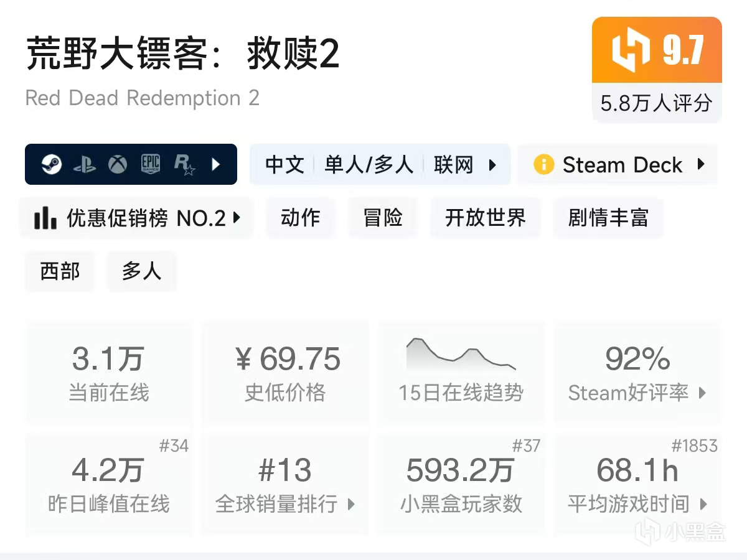Select the 开放世界 genre tag
Image resolution: width=747 pixels, height=560 pixels.
[485, 218]
